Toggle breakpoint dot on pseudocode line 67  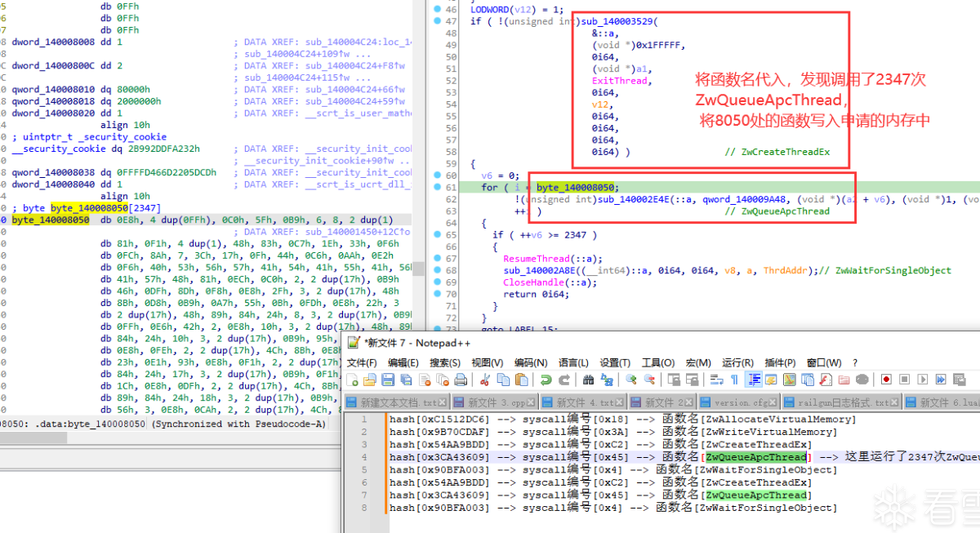click(438, 258)
